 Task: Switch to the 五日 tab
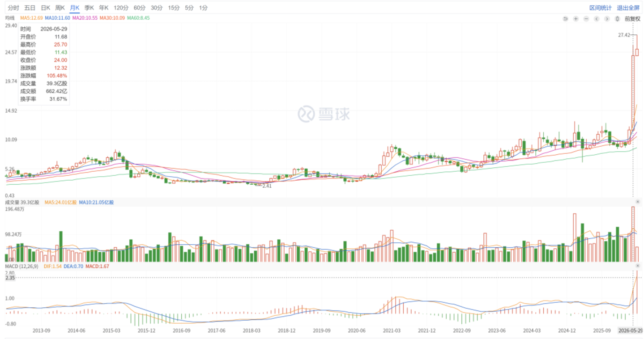30,8
